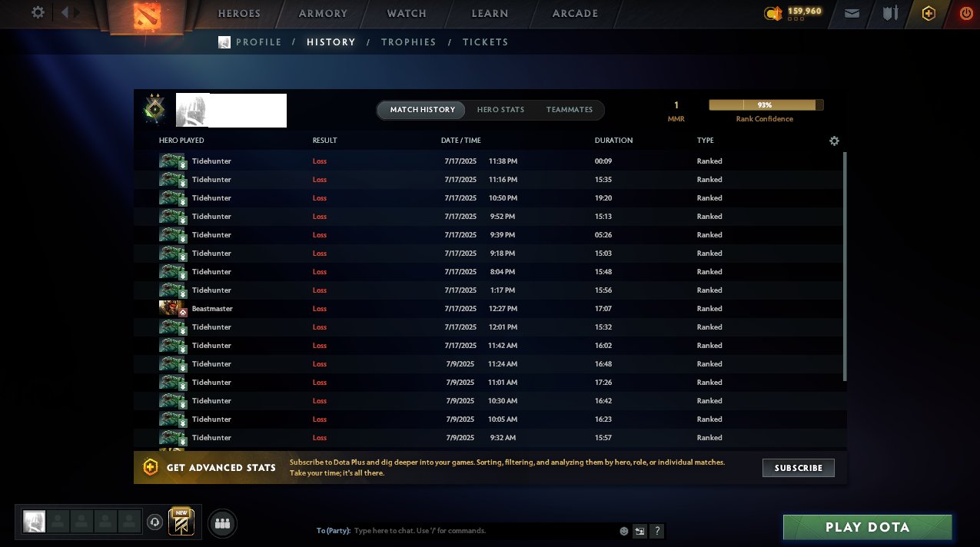Open the settings gear in the top-left corner
This screenshot has width=980, height=547.
click(38, 13)
